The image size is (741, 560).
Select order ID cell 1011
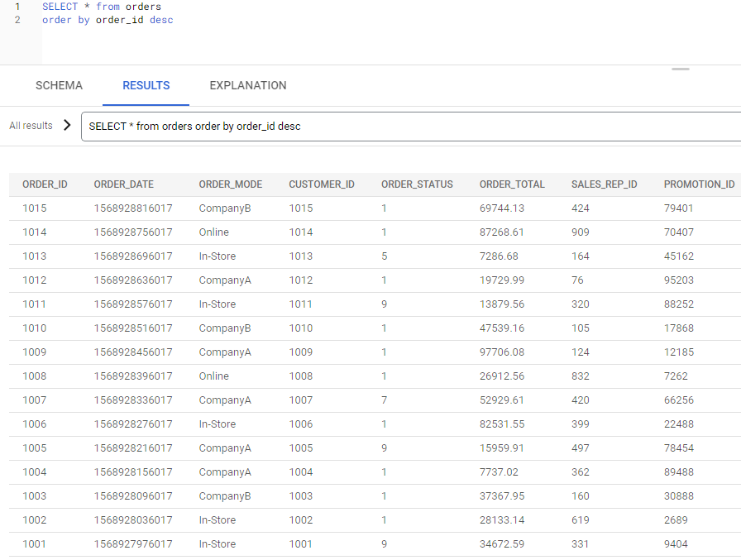pos(35,304)
